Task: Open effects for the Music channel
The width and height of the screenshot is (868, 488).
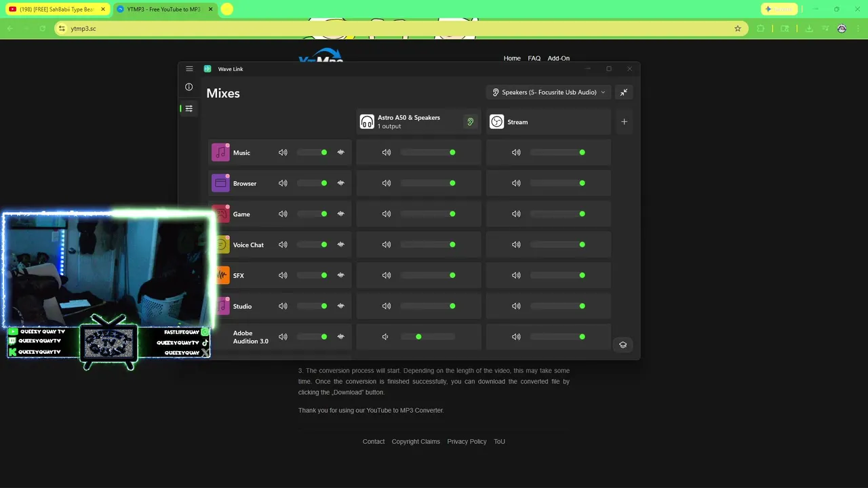Action: (340, 152)
